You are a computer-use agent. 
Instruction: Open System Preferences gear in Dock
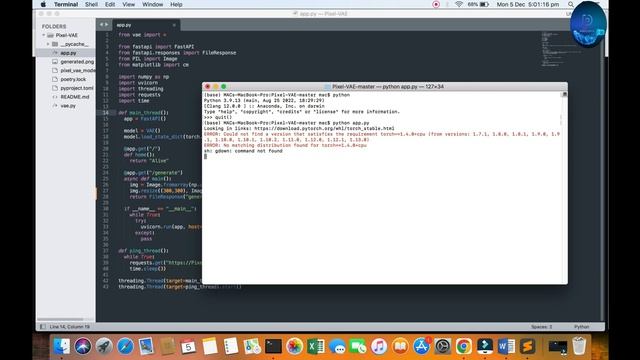443,347
